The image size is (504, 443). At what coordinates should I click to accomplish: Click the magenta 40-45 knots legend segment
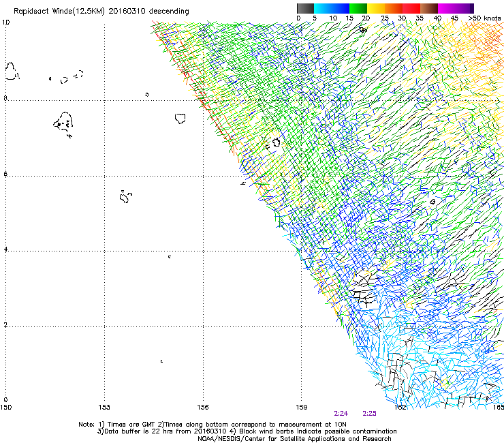[447, 8]
